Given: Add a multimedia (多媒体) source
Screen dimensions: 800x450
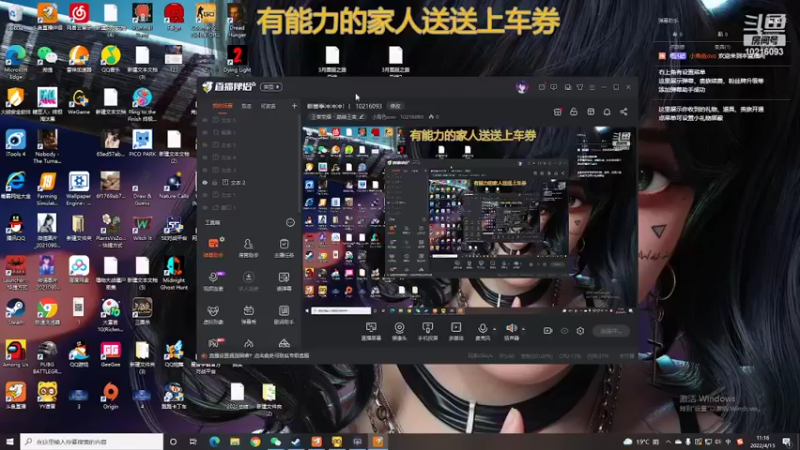Looking at the screenshot, I should click(456, 331).
